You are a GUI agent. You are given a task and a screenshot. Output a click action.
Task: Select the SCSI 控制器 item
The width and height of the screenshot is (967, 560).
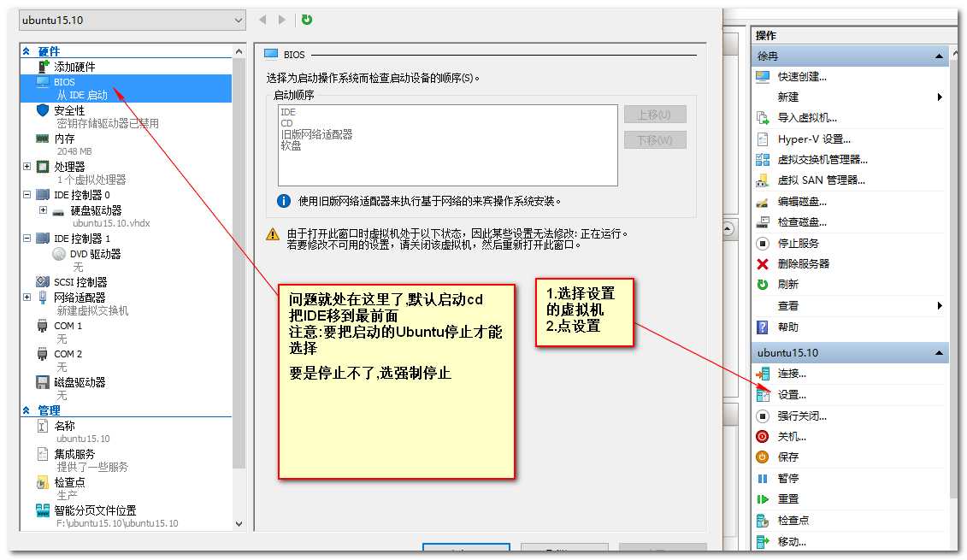tap(80, 282)
